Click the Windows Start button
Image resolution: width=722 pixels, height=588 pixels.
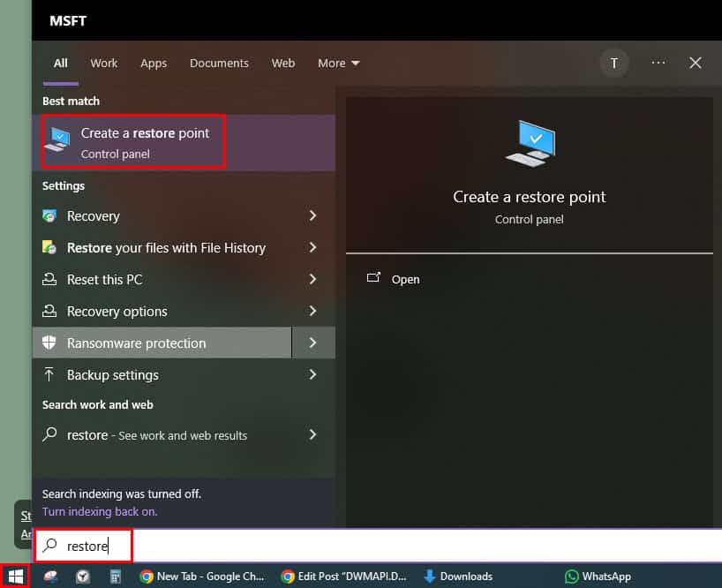[x=15, y=576]
